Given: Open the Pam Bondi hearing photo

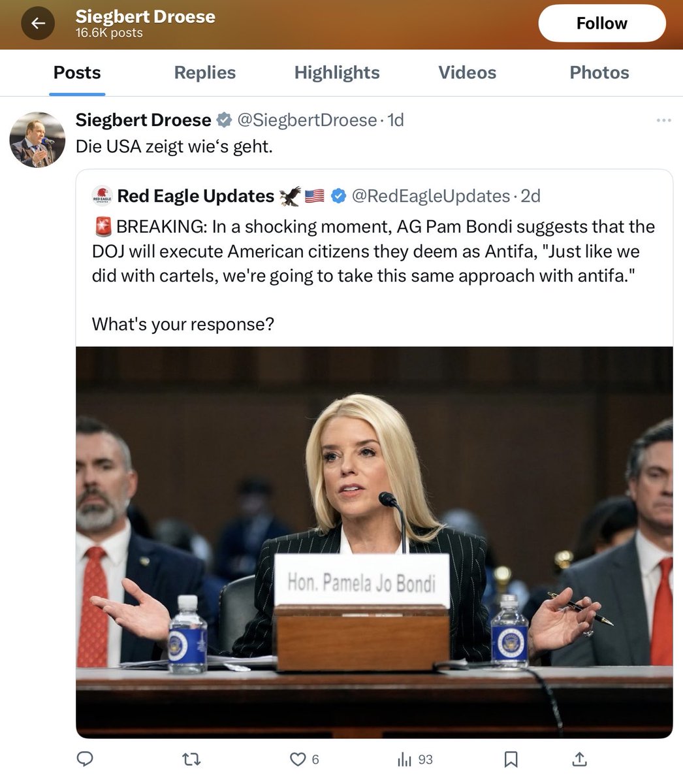Looking at the screenshot, I should click(374, 542).
